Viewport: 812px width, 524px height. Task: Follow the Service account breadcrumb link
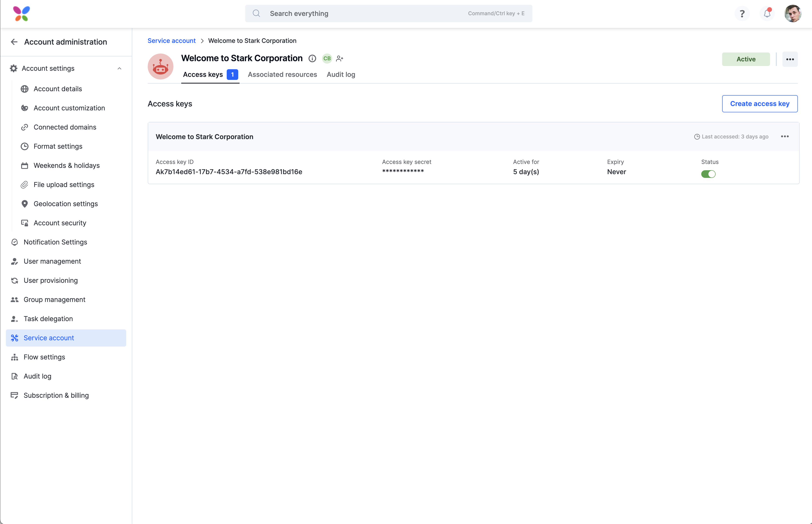click(171, 41)
